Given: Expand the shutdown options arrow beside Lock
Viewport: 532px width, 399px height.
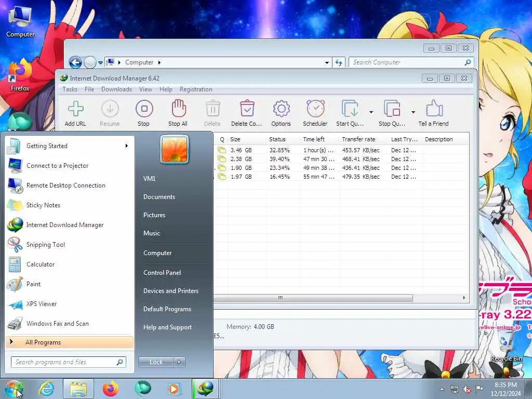Looking at the screenshot, I should [179, 362].
